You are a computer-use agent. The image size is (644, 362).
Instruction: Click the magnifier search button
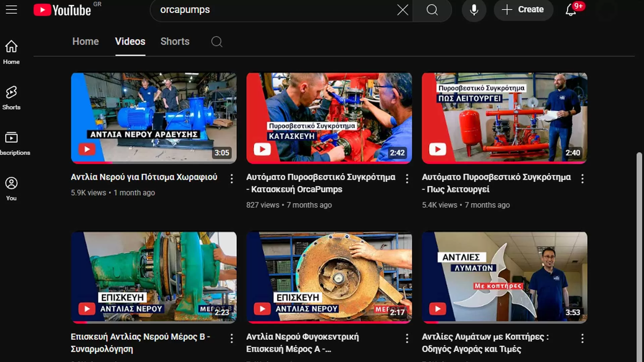(432, 10)
